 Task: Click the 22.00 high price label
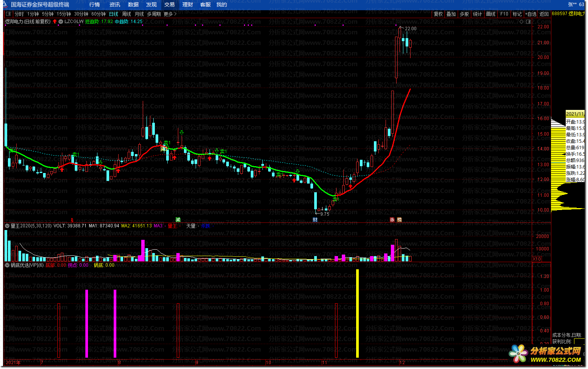coord(411,29)
